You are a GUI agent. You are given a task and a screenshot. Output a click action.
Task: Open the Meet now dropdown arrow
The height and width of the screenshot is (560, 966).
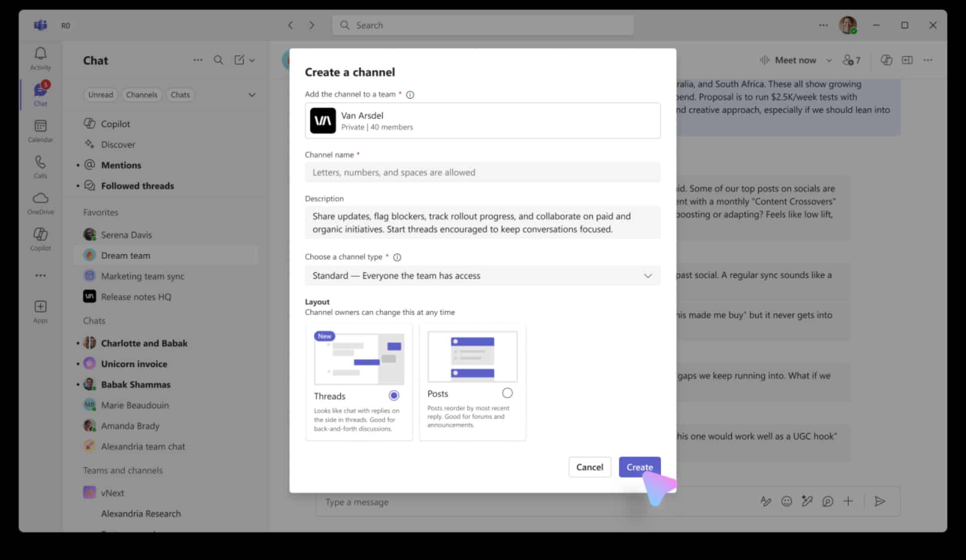pyautogui.click(x=829, y=60)
